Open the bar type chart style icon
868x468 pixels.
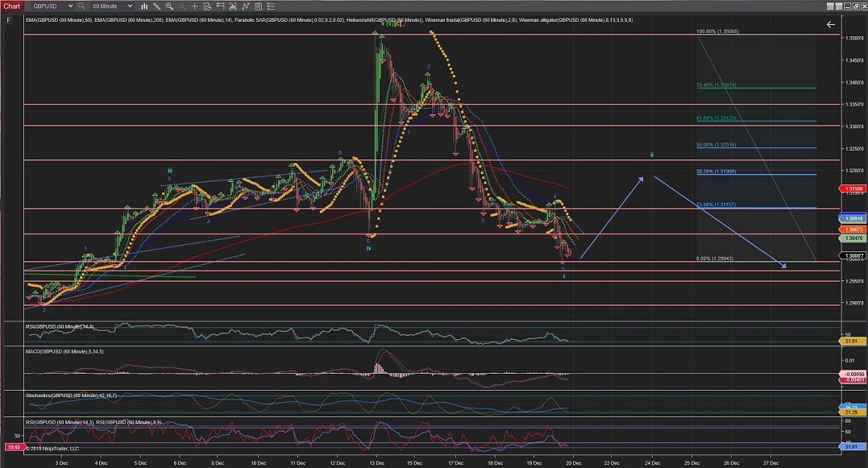(x=143, y=6)
